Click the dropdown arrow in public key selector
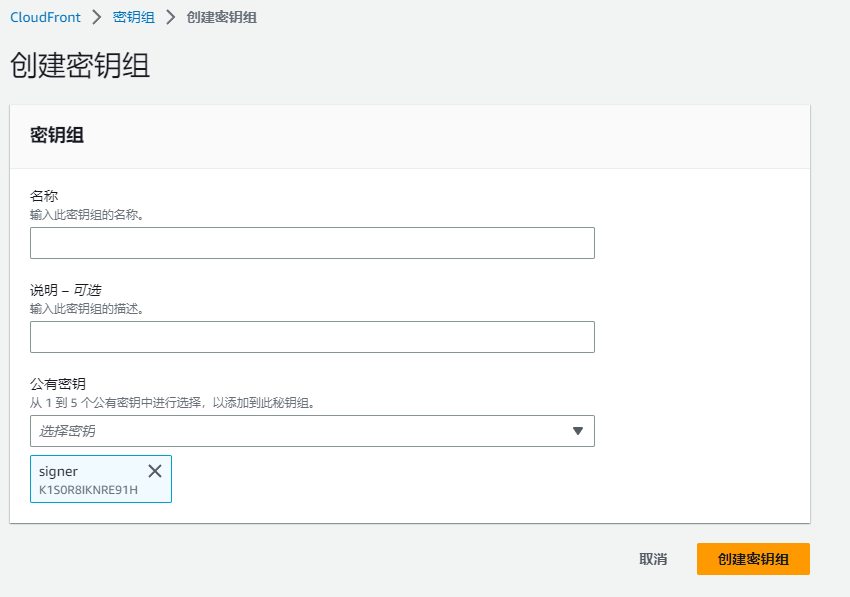The image size is (850, 597). point(577,431)
